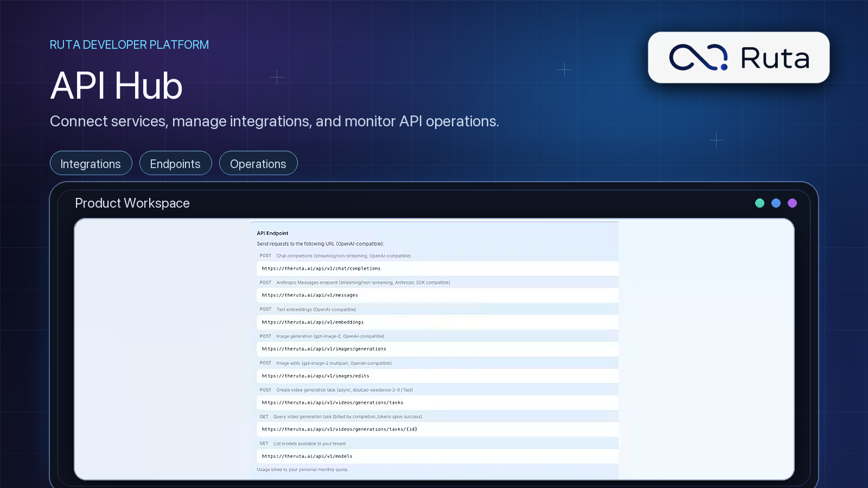This screenshot has width=868, height=488.
Task: Click "Usage billed to your personal monthly quota" note
Action: tap(302, 470)
